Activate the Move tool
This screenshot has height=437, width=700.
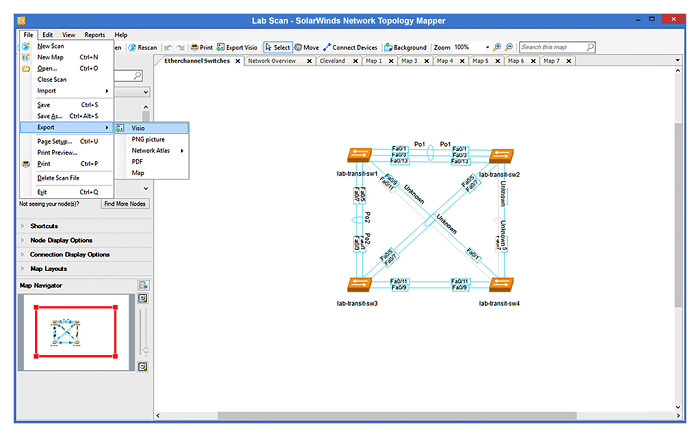(307, 47)
